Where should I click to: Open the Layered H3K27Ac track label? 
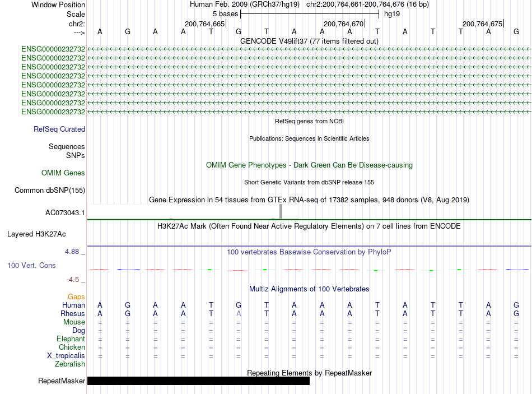point(36,234)
